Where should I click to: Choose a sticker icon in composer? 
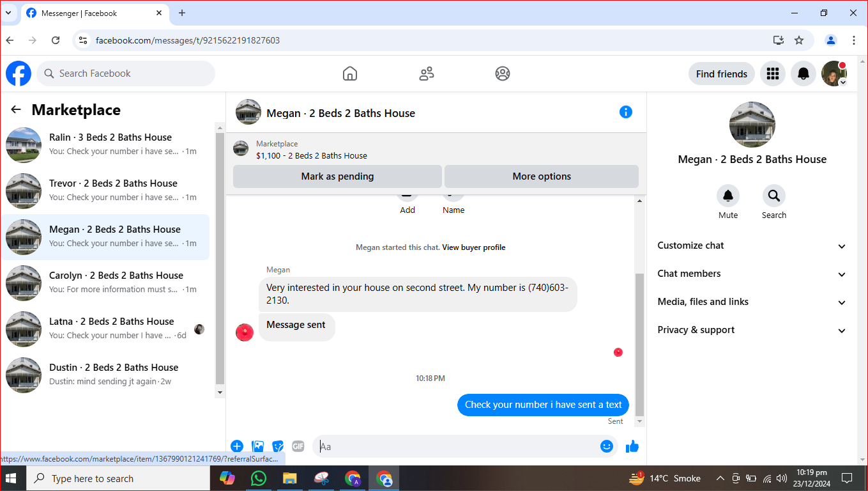(x=278, y=446)
